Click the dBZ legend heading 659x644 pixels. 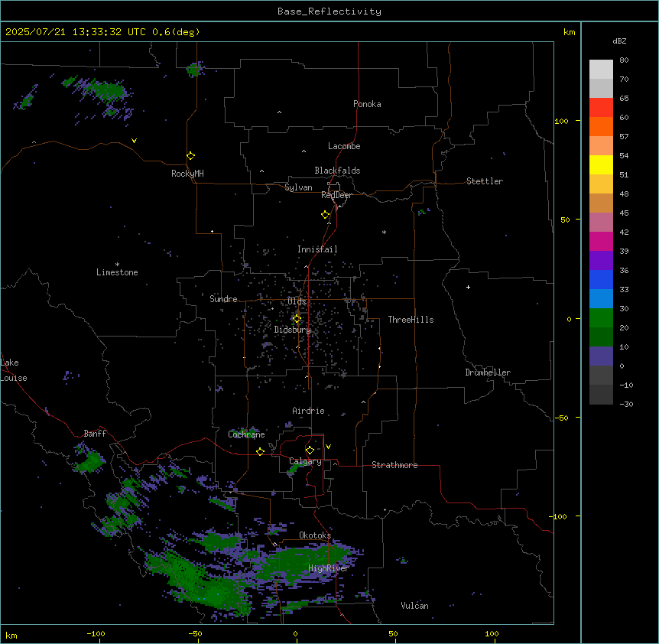point(619,41)
